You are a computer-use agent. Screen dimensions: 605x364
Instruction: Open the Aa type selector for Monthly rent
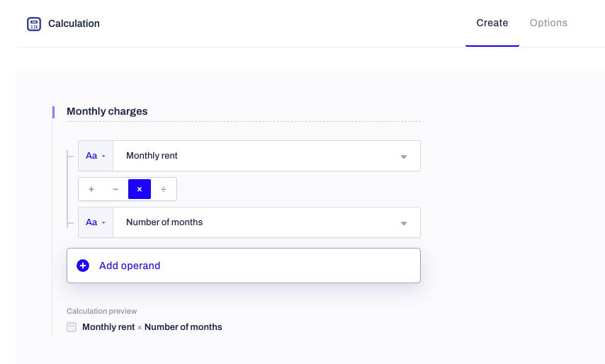[96, 156]
